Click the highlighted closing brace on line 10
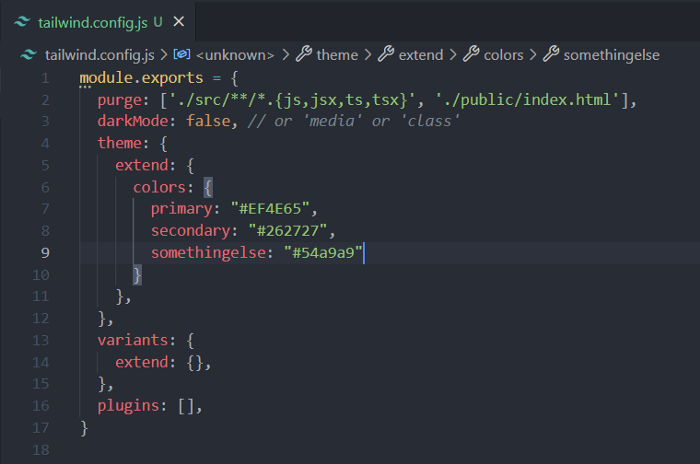The height and width of the screenshot is (464, 700). pyautogui.click(x=137, y=275)
